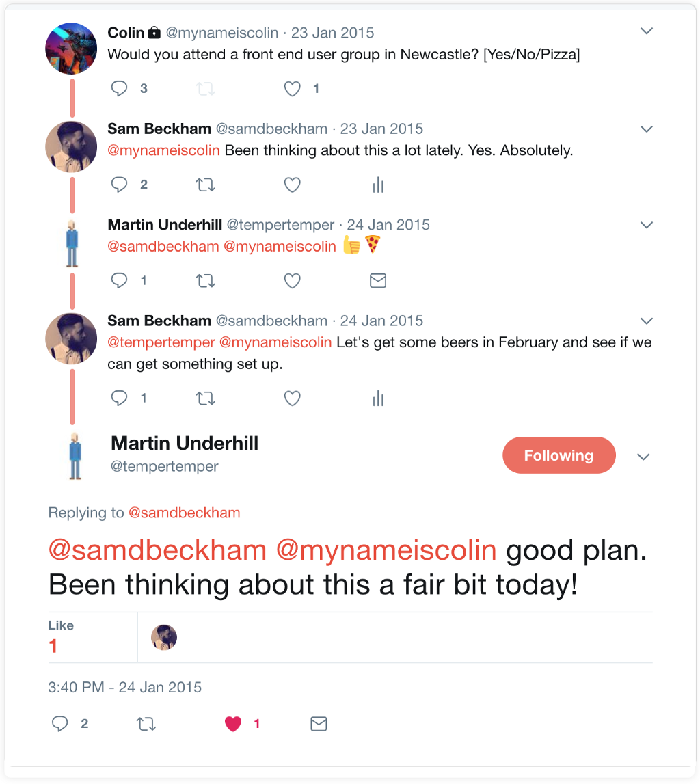This screenshot has width=700, height=784.
Task: Retweet Sam Beckham's 'Yes. Absolutely.' reply
Action: 205,185
